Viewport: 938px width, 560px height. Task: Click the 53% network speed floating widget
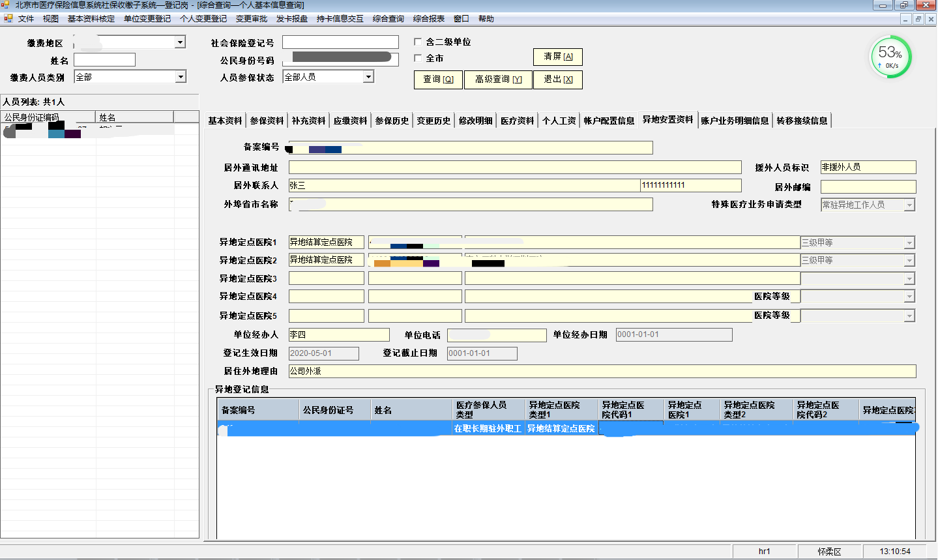(x=890, y=57)
